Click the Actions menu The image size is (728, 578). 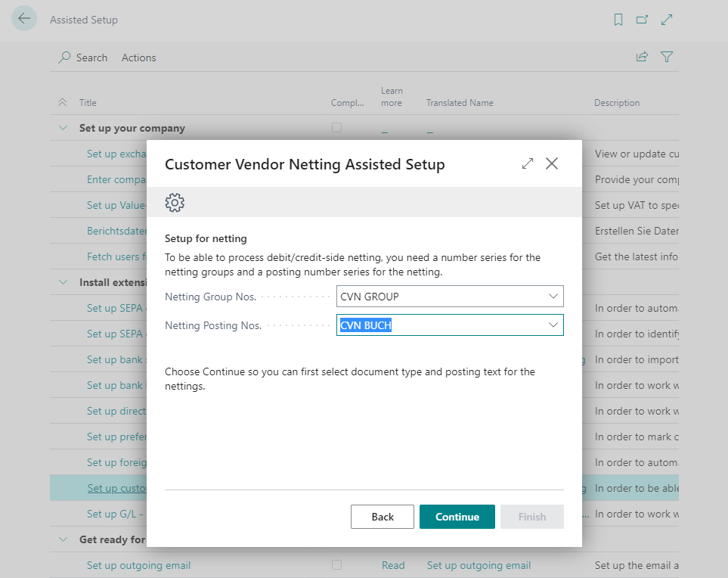[138, 57]
